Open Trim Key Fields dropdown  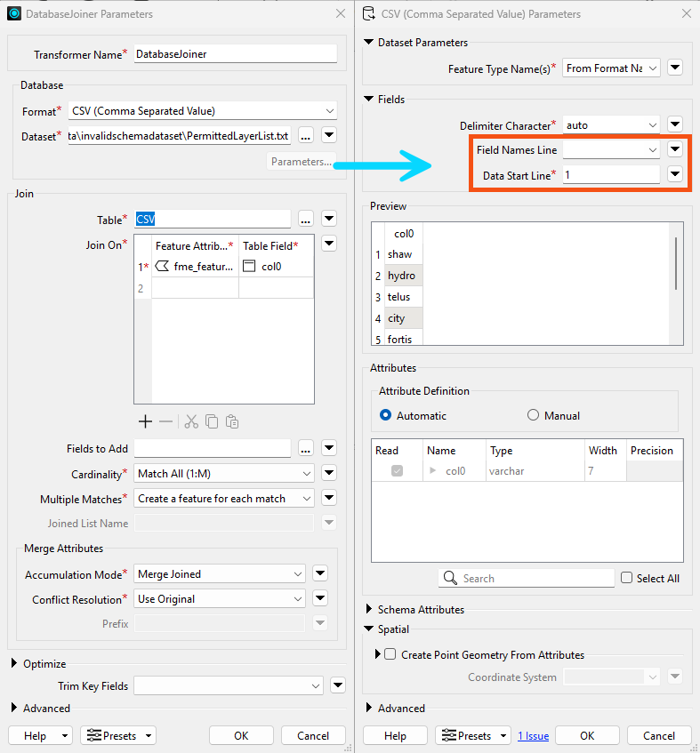point(229,685)
